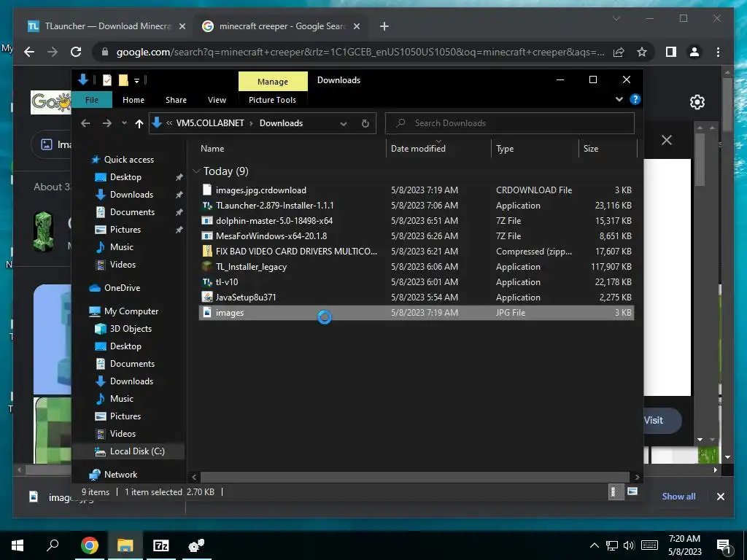The height and width of the screenshot is (560, 747).
Task: Open Customize Quick Access Toolbar dropdown
Action: click(x=136, y=81)
